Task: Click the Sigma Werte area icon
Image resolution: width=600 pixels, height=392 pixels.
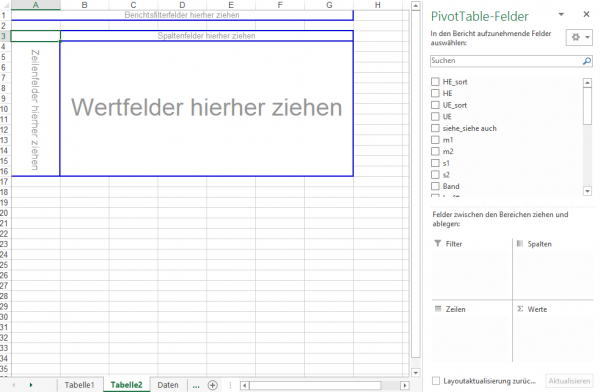Action: coord(520,309)
